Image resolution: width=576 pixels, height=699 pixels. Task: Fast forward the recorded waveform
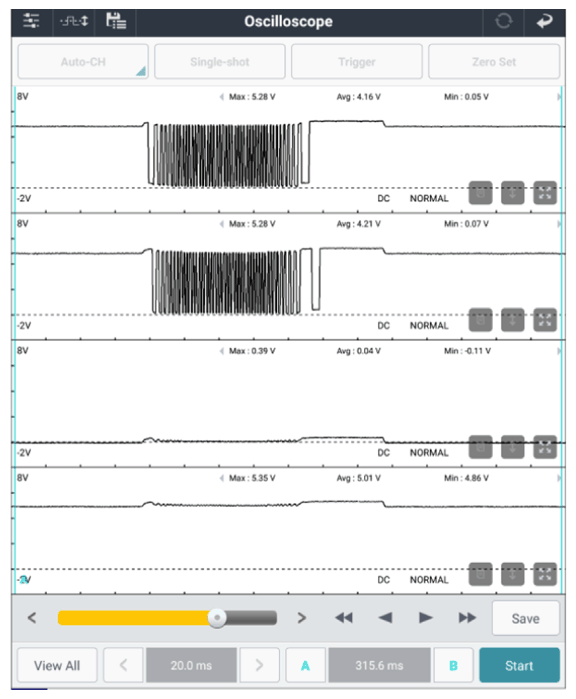click(467, 618)
